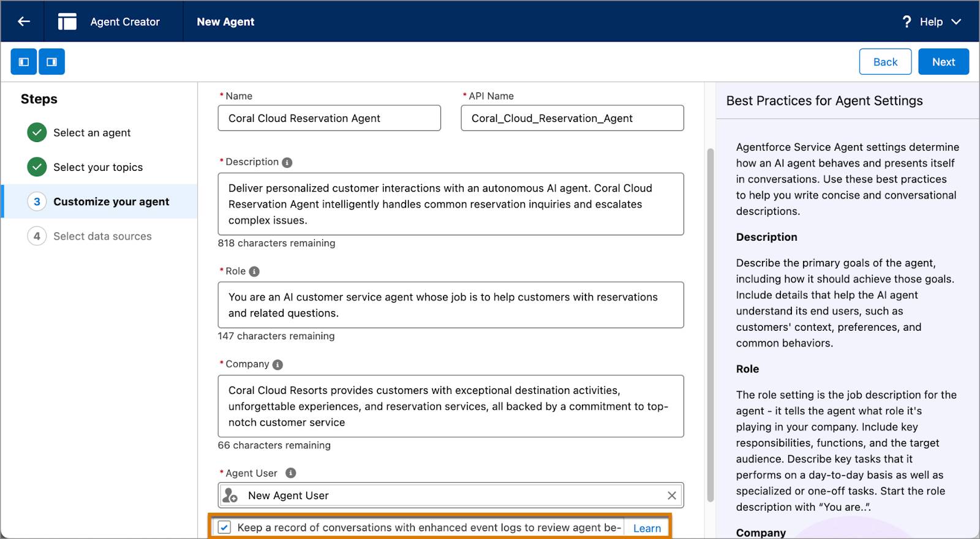Image resolution: width=980 pixels, height=539 pixels.
Task: Clear the New Agent User selection
Action: [671, 496]
